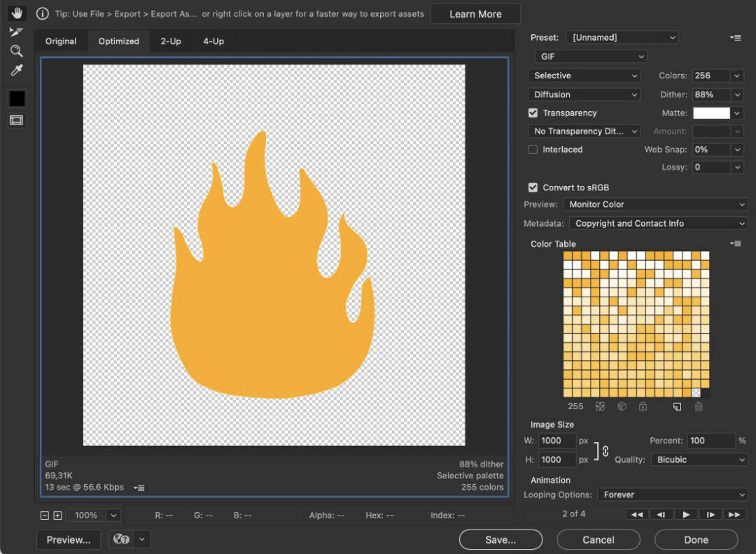Zoom in with the plus icon
Image resolution: width=756 pixels, height=554 pixels.
(57, 516)
